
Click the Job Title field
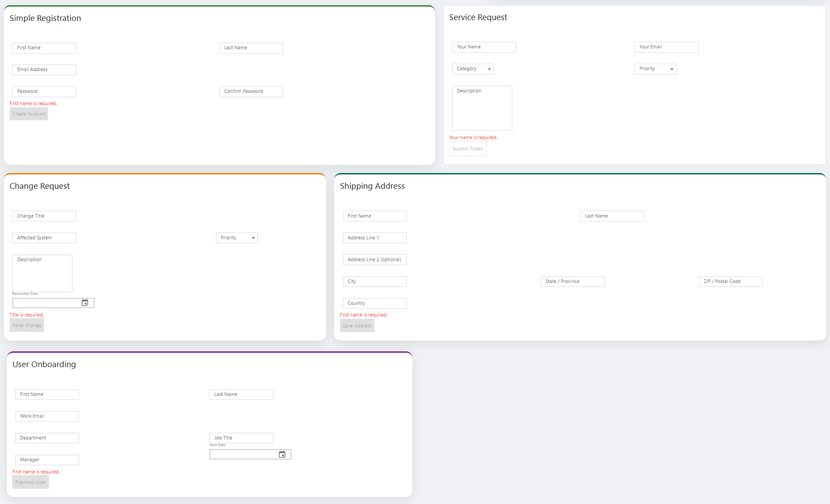click(241, 438)
